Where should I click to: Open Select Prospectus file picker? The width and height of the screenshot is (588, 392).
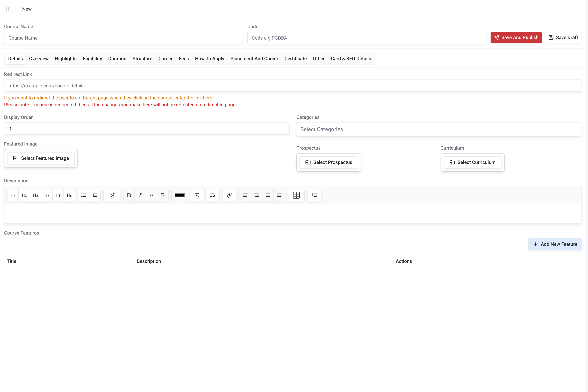pos(328,162)
